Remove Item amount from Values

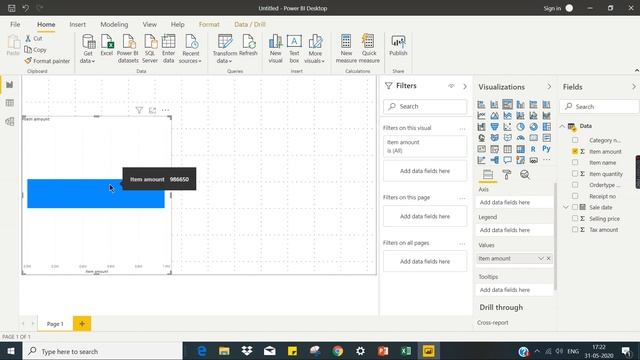coord(549,258)
